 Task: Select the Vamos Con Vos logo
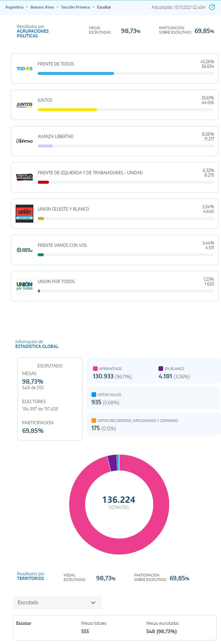point(25,250)
